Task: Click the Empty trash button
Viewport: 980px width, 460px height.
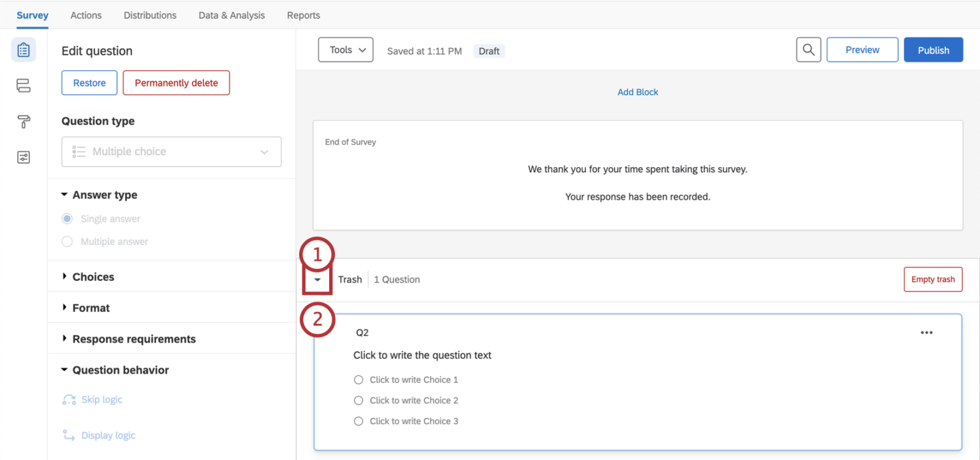Action: click(933, 279)
